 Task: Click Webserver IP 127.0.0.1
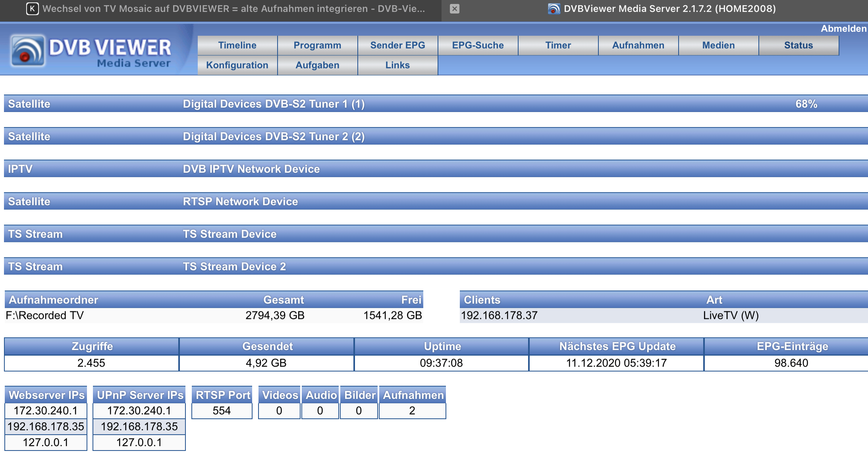(46, 443)
